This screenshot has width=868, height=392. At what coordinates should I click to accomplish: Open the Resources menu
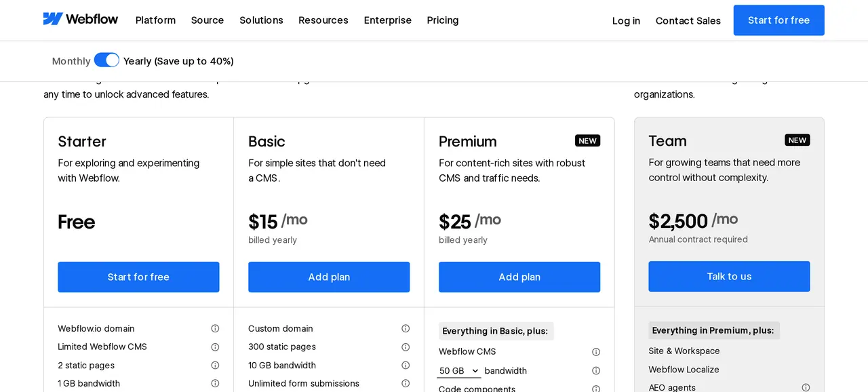coord(323,20)
